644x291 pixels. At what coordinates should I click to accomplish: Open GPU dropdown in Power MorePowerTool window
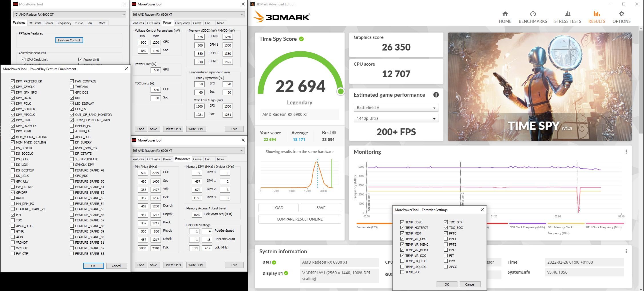pos(188,14)
